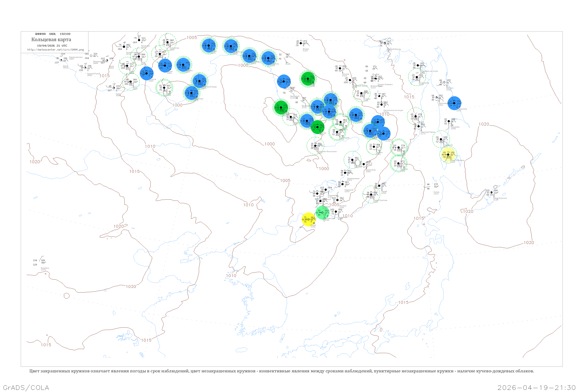Click the light green Владивосток station circle
588x392 pixels.
click(x=322, y=212)
